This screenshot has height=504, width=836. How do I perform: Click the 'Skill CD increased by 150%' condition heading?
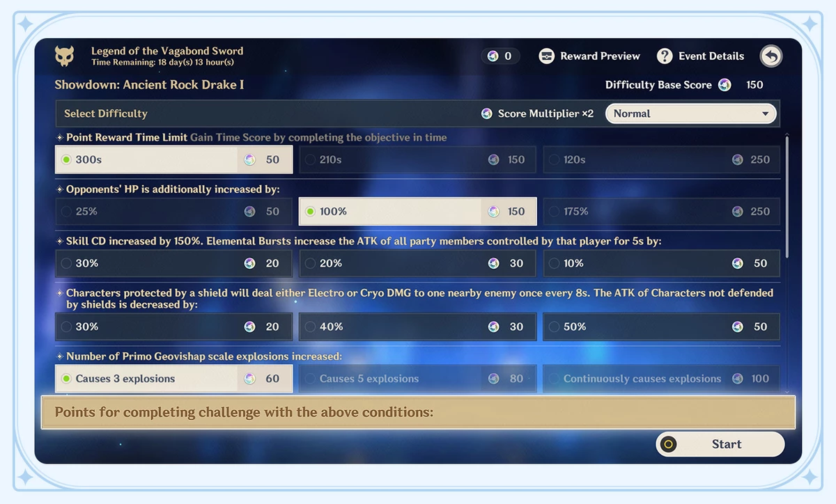(364, 241)
